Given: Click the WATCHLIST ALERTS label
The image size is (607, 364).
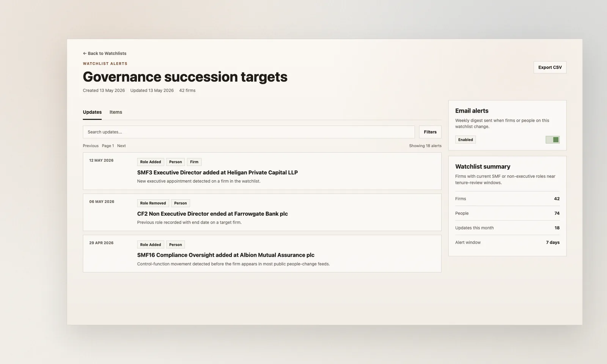Looking at the screenshot, I should [105, 64].
